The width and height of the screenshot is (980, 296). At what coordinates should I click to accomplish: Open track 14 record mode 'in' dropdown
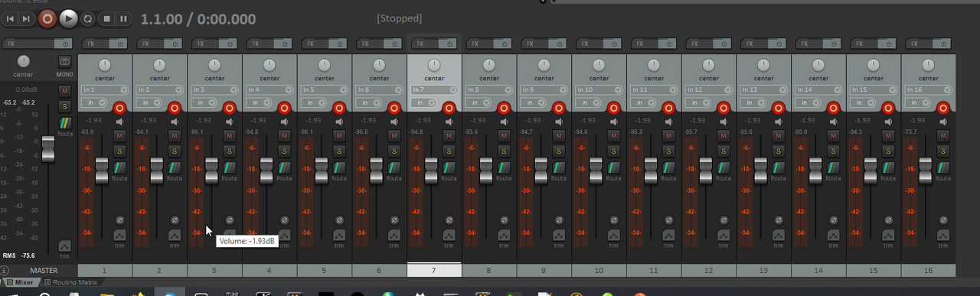(808, 102)
